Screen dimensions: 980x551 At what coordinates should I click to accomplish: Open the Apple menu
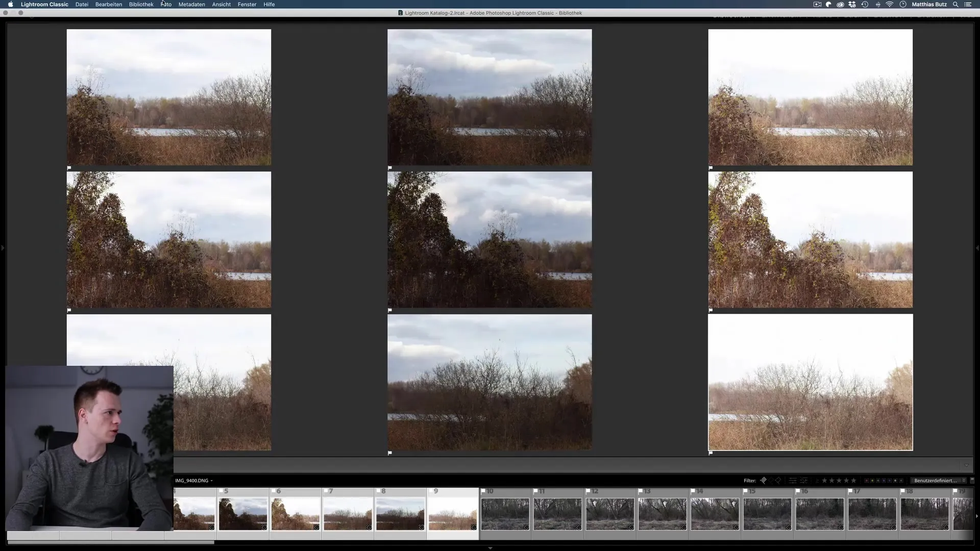[x=10, y=4]
